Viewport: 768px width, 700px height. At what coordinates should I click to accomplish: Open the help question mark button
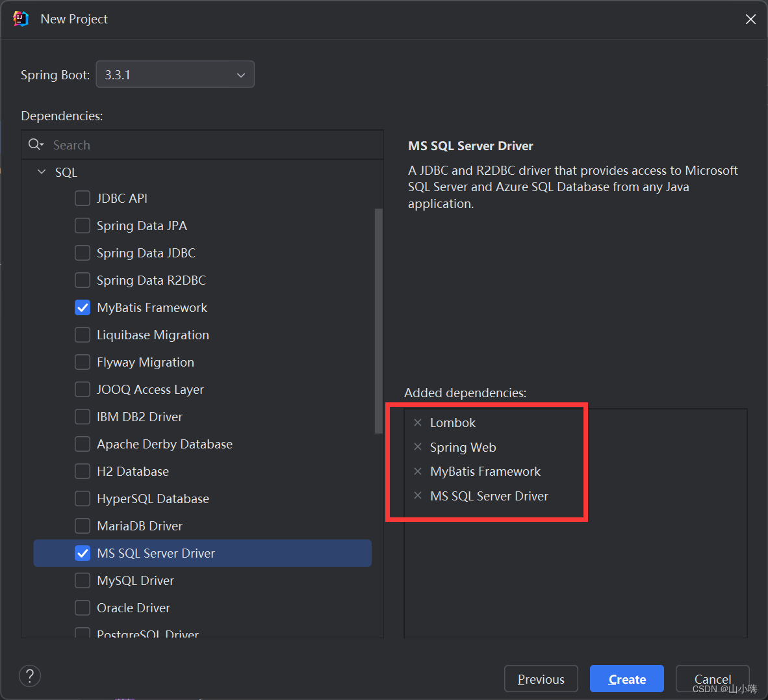(30, 676)
